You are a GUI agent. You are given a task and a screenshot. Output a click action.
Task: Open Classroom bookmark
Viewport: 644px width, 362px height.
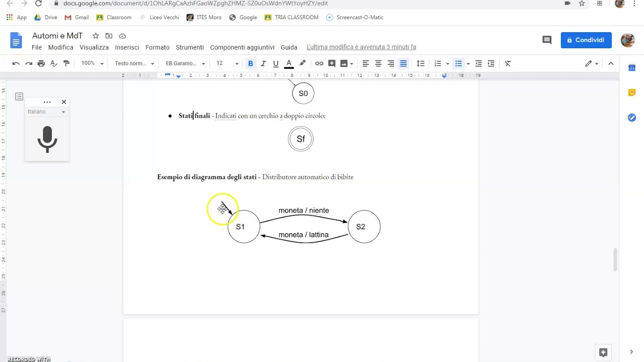[x=114, y=17]
